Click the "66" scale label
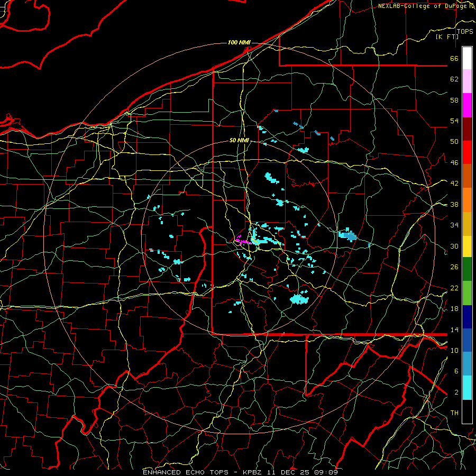Viewport: 476px width, 476px height. coord(454,58)
